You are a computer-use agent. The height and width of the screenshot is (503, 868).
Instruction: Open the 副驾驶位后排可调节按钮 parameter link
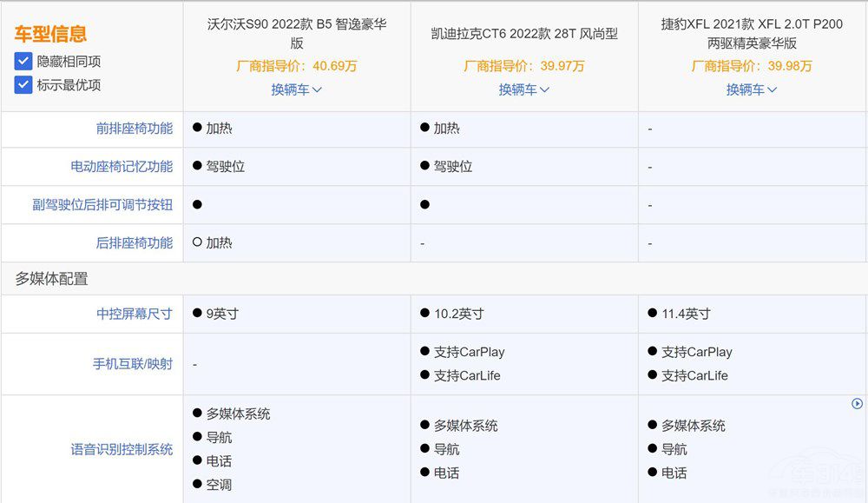[x=102, y=205]
